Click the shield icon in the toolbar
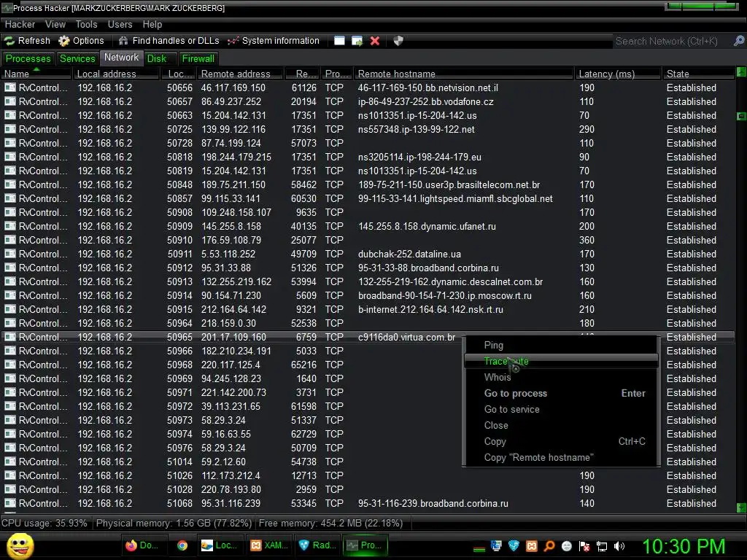 point(398,41)
